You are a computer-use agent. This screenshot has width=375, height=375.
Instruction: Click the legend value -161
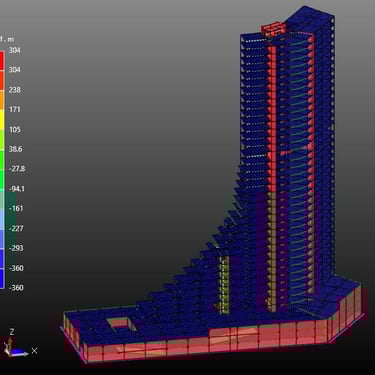click(x=16, y=209)
